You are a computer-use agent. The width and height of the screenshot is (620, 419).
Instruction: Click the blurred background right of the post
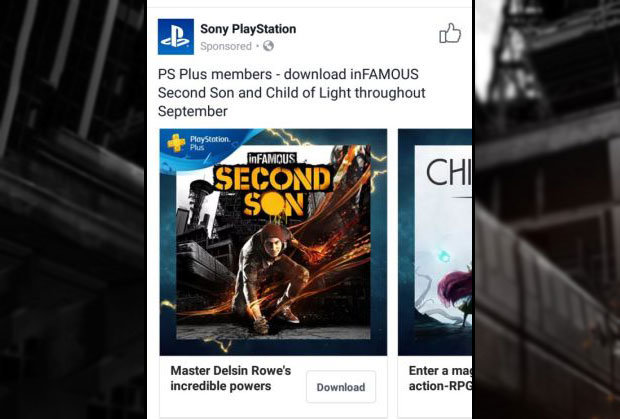(x=546, y=210)
